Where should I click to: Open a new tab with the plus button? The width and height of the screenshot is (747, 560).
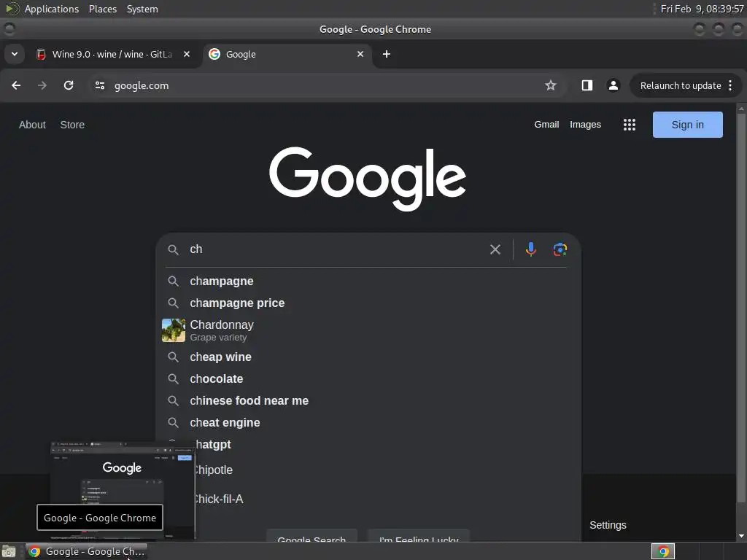pos(387,54)
